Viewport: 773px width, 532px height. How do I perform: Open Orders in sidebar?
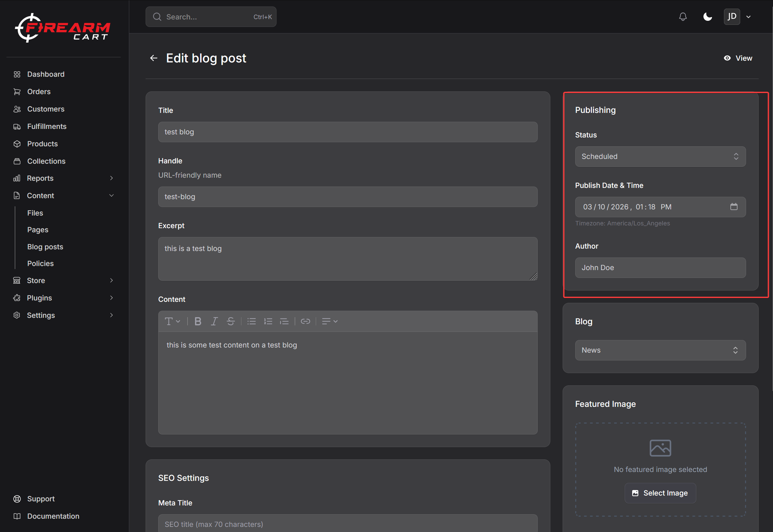point(39,91)
